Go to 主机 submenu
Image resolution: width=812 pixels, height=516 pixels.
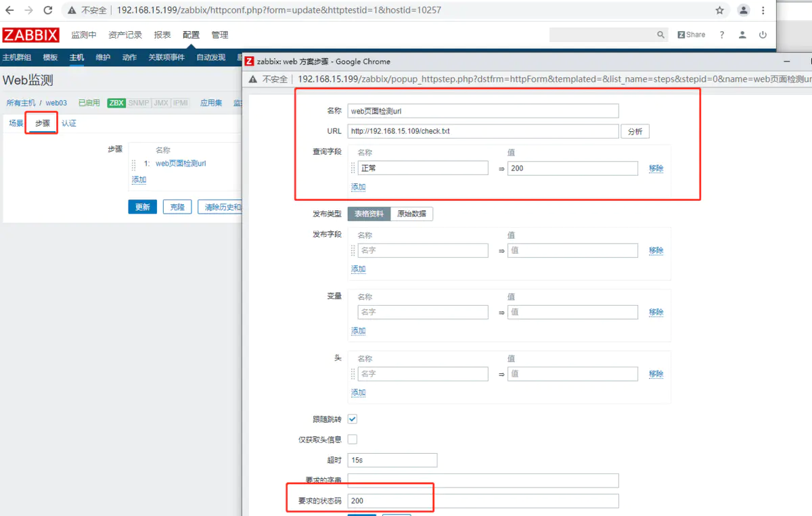click(76, 57)
